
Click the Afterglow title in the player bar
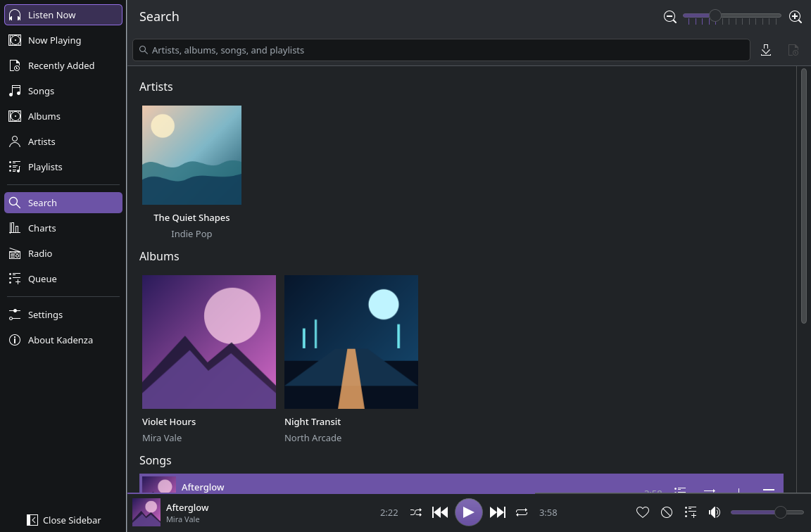(187, 507)
